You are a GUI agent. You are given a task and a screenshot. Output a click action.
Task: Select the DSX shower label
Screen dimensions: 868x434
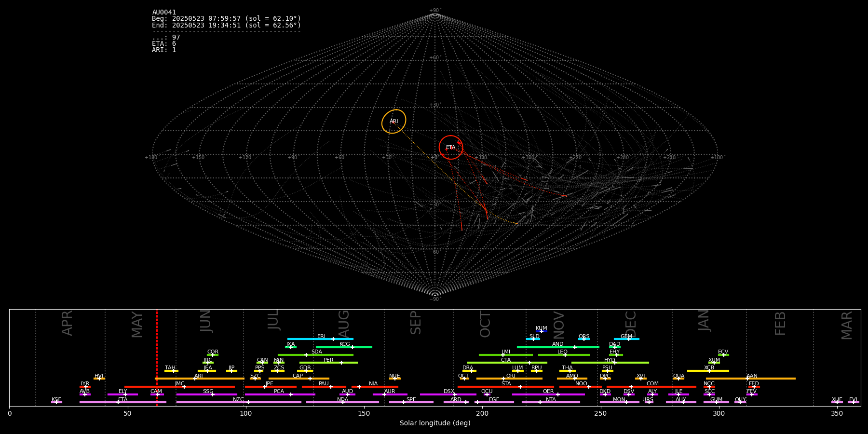click(x=449, y=392)
